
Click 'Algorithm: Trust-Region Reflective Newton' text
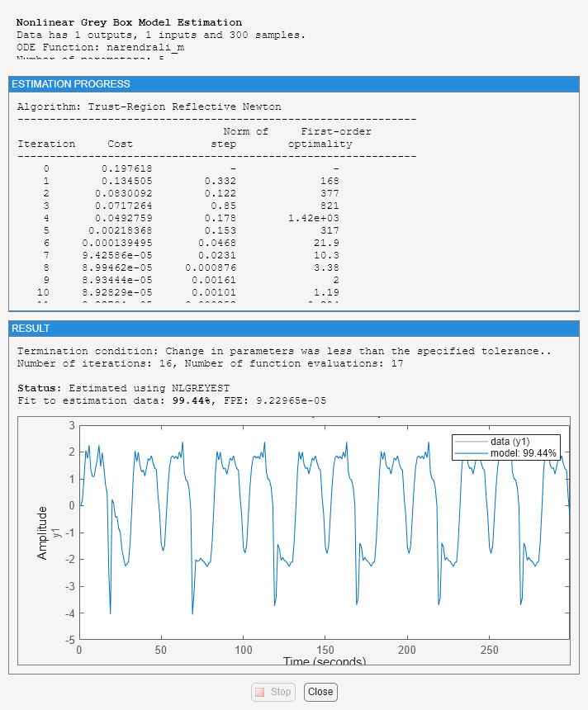(149, 106)
